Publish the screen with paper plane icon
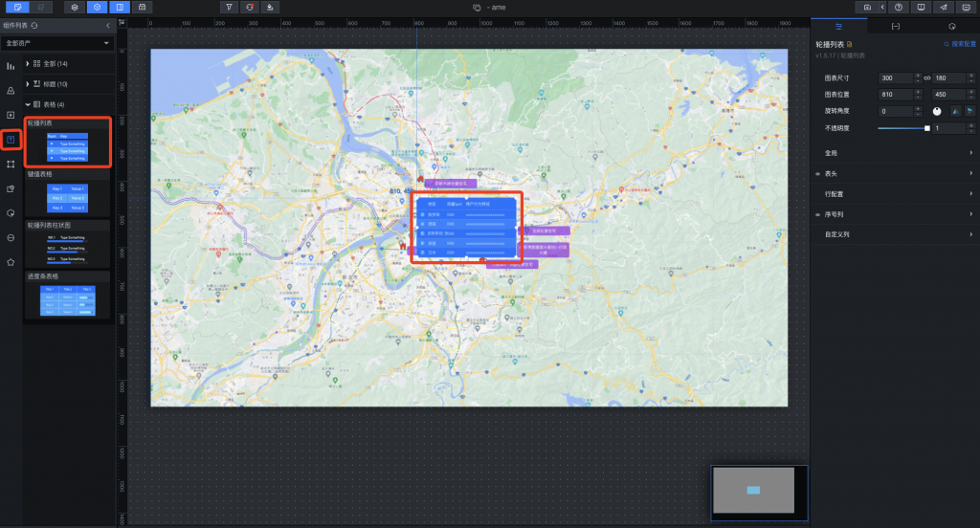 coord(943,7)
